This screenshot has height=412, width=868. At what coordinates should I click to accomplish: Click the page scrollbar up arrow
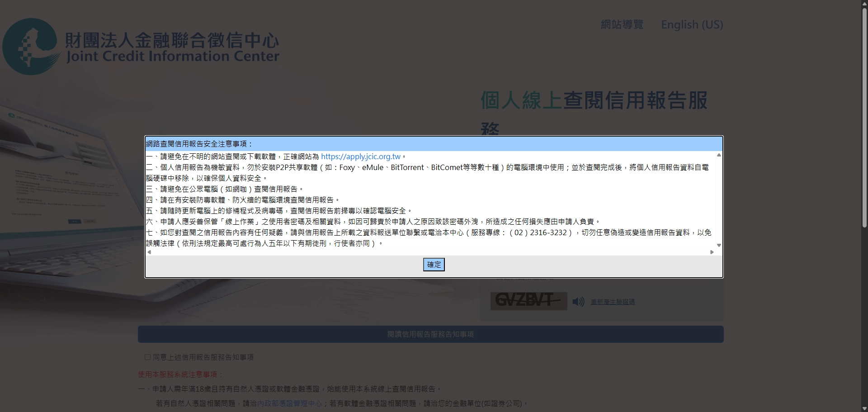[x=864, y=4]
